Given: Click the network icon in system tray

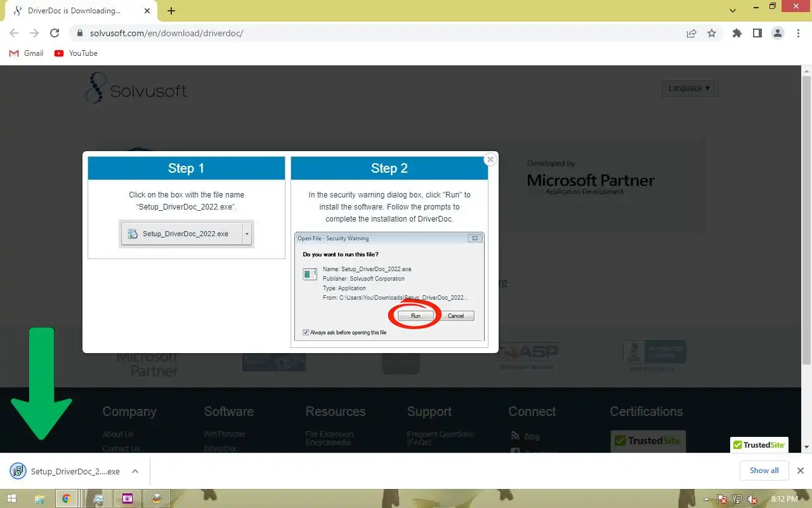Looking at the screenshot, I should point(737,499).
